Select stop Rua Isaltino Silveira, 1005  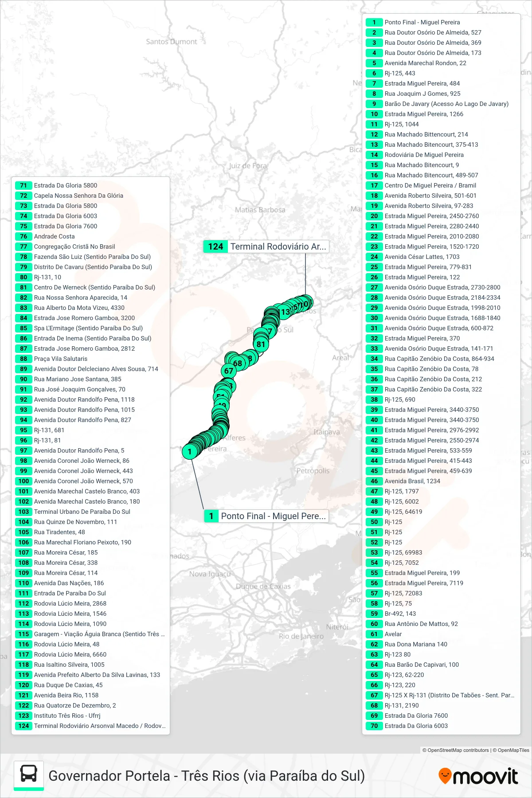[60, 665]
